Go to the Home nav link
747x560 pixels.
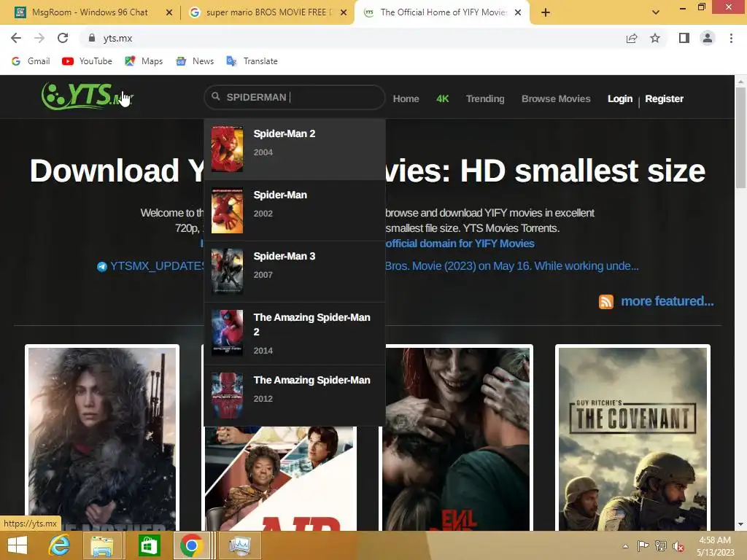click(x=406, y=98)
